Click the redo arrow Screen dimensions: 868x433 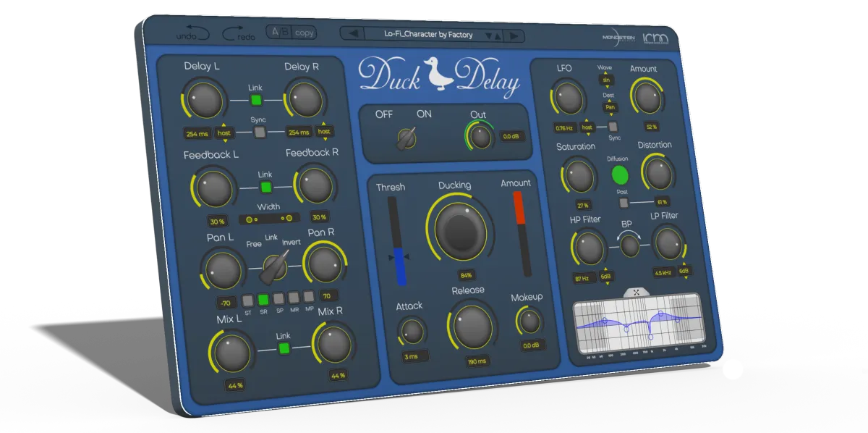coord(239,34)
